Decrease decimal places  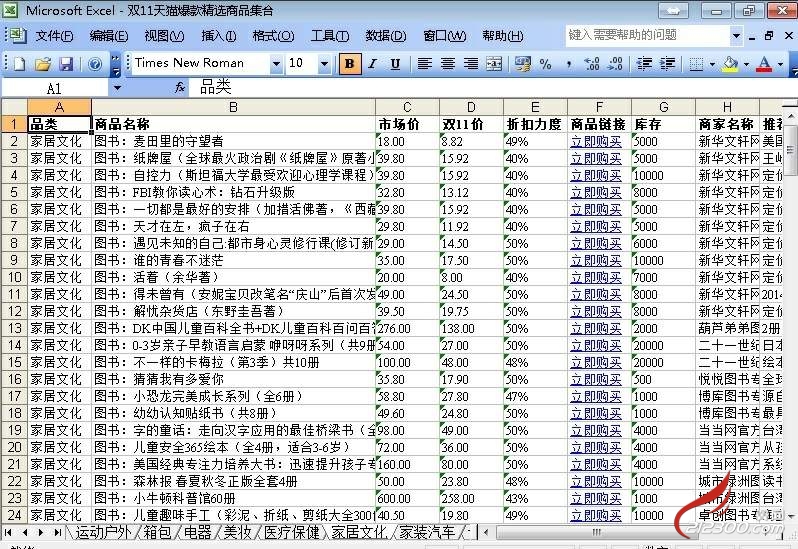(x=615, y=64)
